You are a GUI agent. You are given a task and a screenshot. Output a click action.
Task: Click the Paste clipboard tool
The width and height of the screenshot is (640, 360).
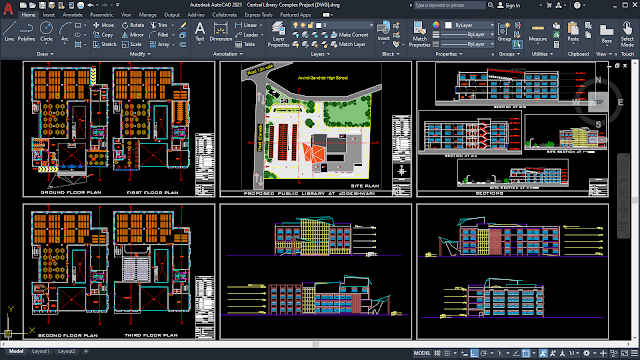[573, 32]
